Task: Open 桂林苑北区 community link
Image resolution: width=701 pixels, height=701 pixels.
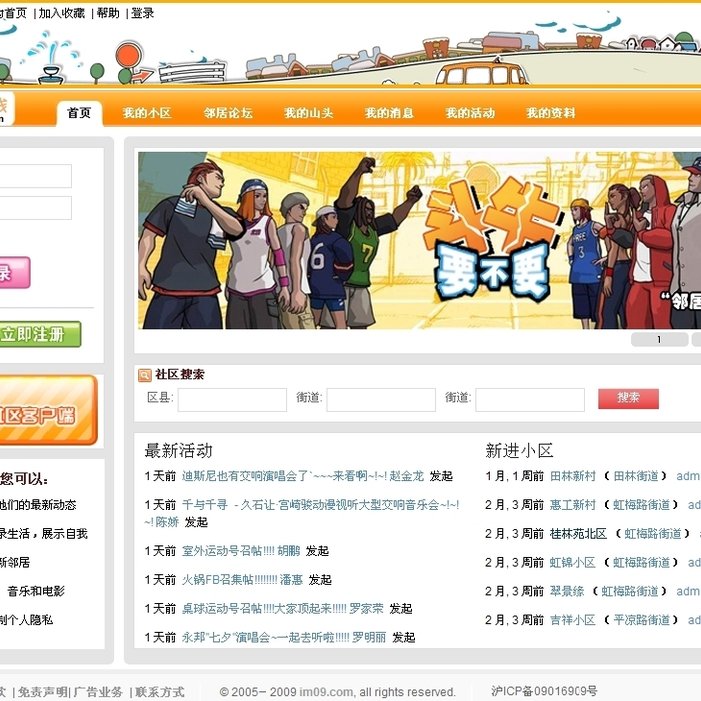Action: (579, 533)
